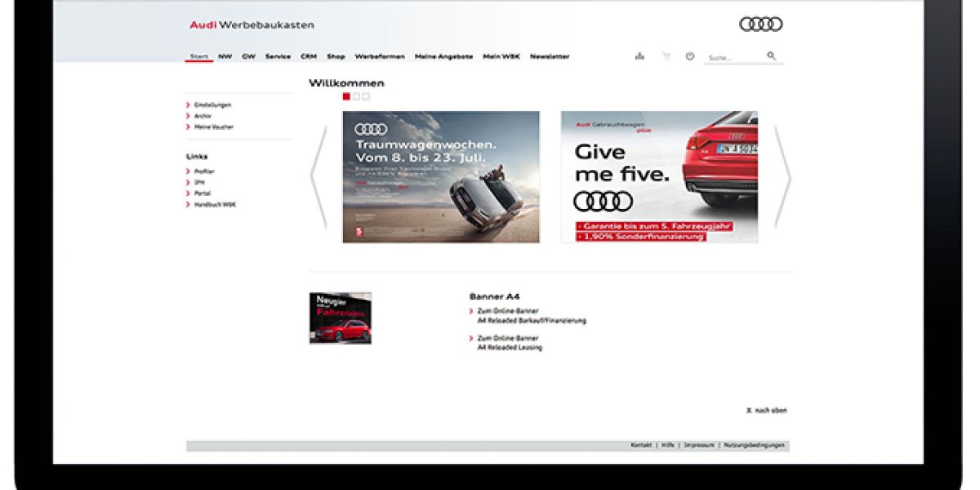The width and height of the screenshot is (980, 490).
Task: Open the Nutzungsbedingungen footer link
Action: [755, 446]
